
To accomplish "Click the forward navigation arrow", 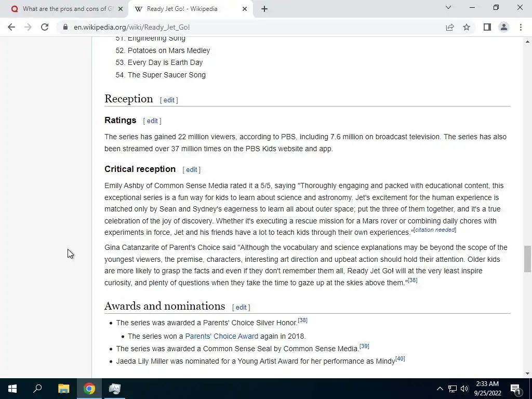I will (28, 27).
